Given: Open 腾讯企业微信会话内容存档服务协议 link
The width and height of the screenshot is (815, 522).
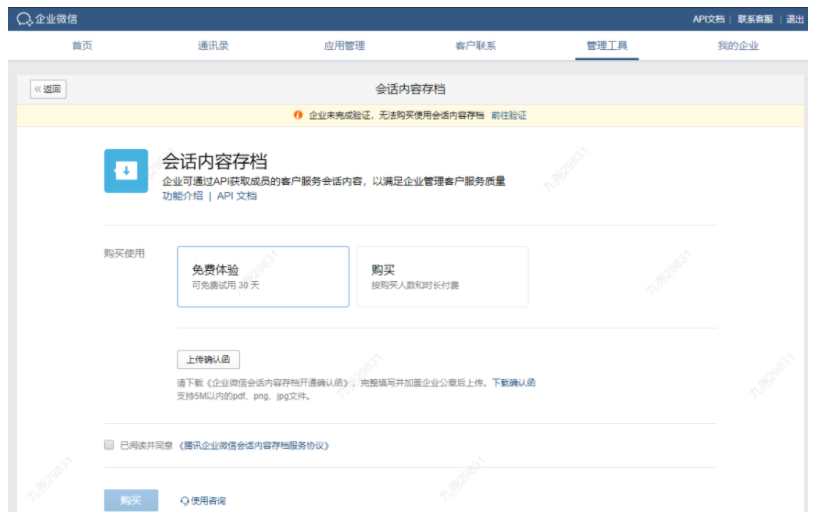Looking at the screenshot, I should [254, 446].
